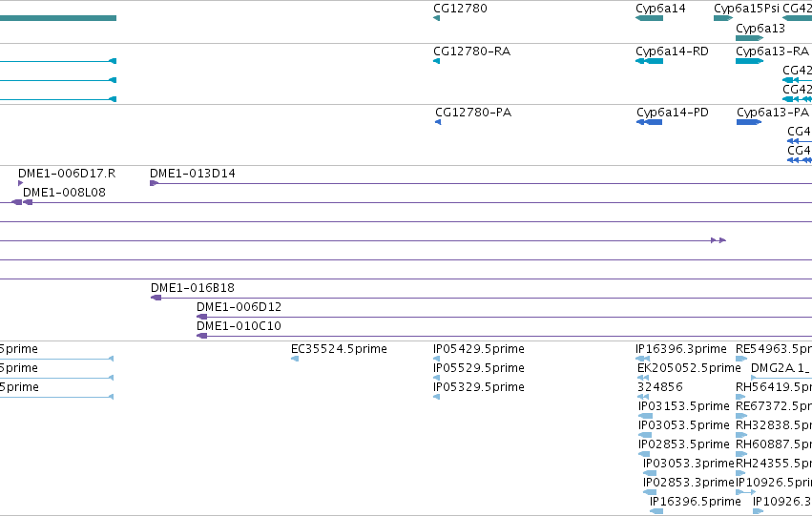The height and width of the screenshot is (516, 812).
Task: Click the thick teal gene bar at top left
Action: [x=58, y=18]
